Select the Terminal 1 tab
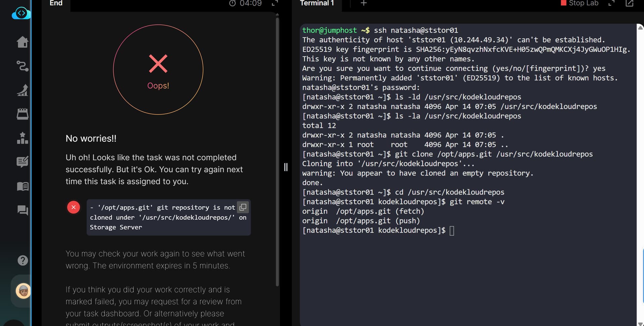The width and height of the screenshot is (644, 326). point(317,3)
